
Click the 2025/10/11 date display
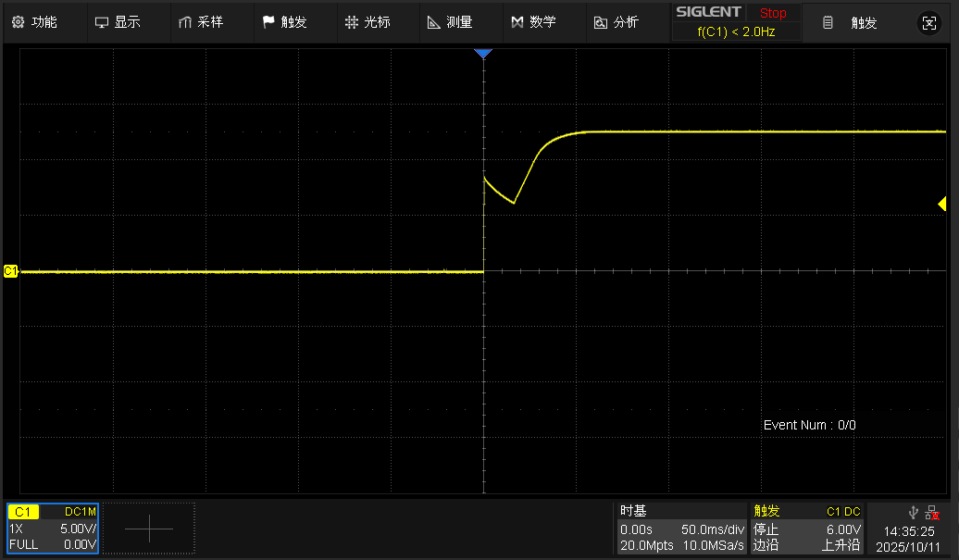click(907, 546)
